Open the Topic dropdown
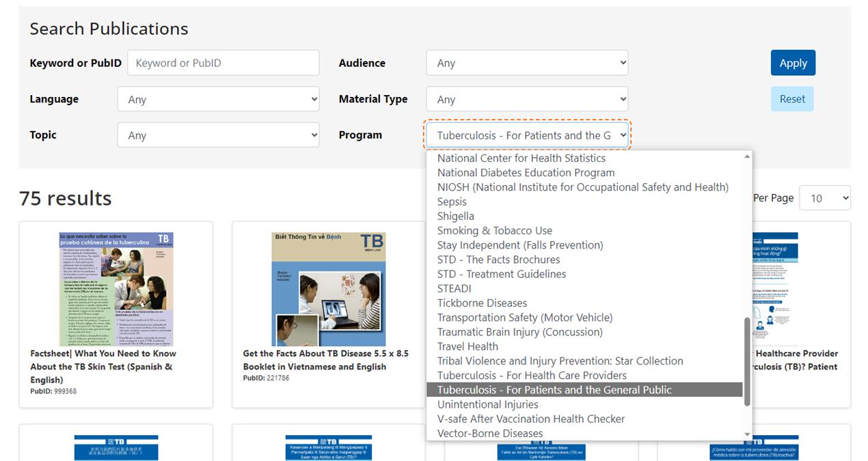The width and height of the screenshot is (868, 461). point(218,135)
